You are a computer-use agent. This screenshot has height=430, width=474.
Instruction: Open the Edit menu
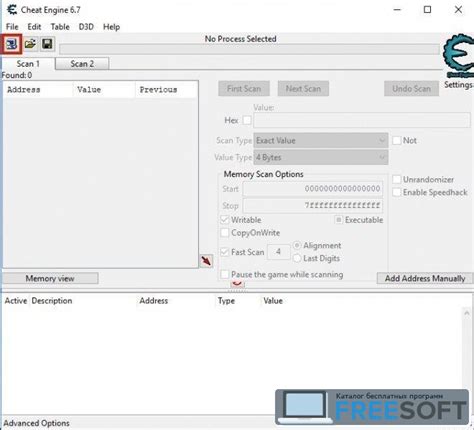(34, 27)
